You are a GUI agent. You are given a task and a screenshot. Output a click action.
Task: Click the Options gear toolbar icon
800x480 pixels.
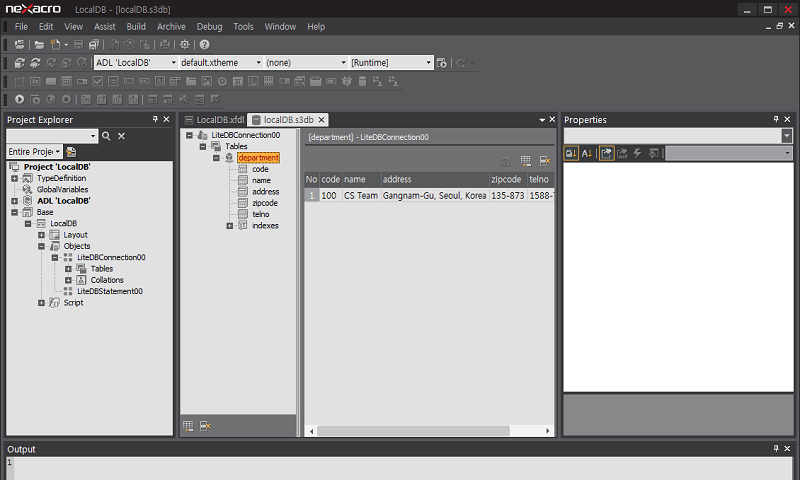click(185, 45)
